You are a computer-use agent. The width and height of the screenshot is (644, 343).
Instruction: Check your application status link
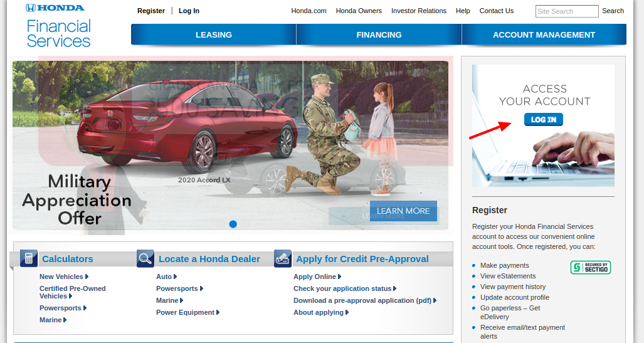tap(345, 288)
